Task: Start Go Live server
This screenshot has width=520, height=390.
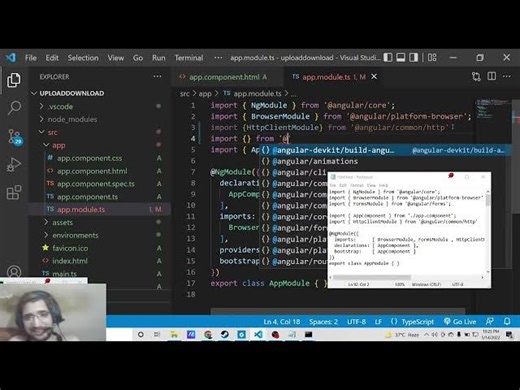Action: (460, 322)
